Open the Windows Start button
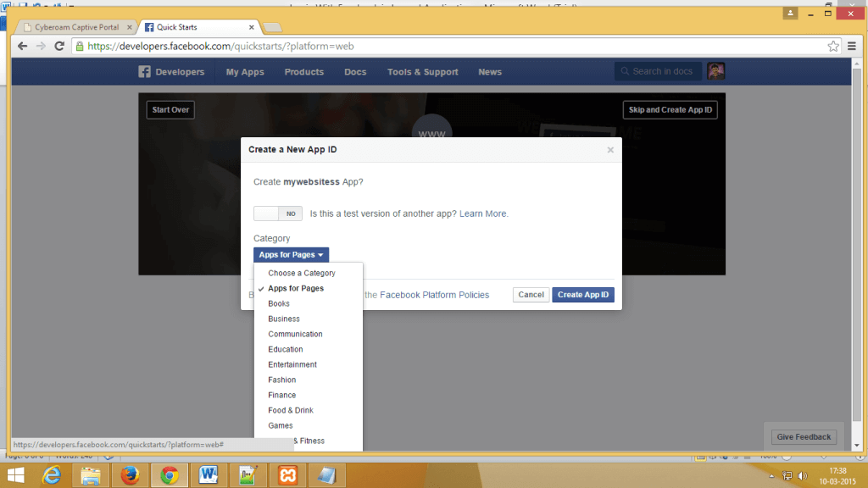Image resolution: width=868 pixels, height=488 pixels. pyautogui.click(x=15, y=475)
